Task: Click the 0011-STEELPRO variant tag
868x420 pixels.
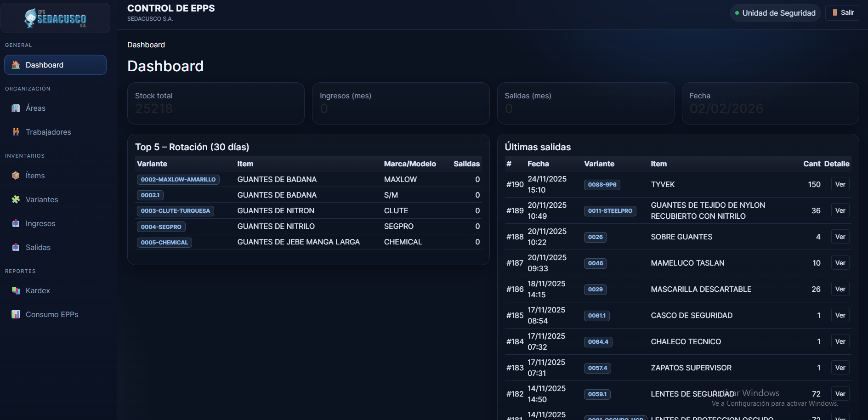Action: pos(610,211)
